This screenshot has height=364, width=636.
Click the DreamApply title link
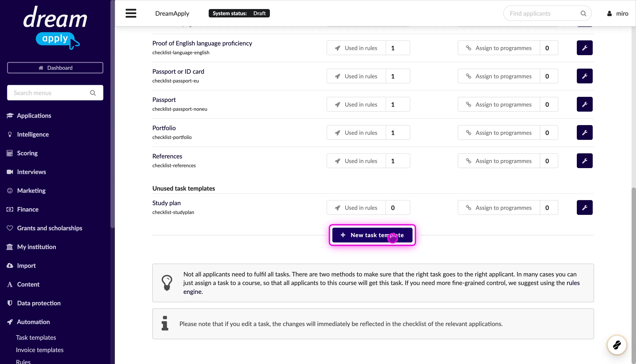pos(172,13)
